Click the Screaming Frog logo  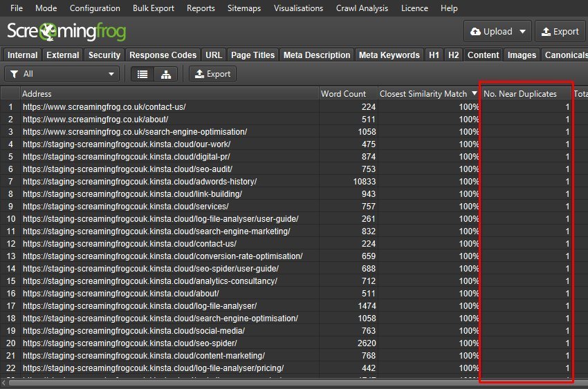pyautogui.click(x=66, y=32)
